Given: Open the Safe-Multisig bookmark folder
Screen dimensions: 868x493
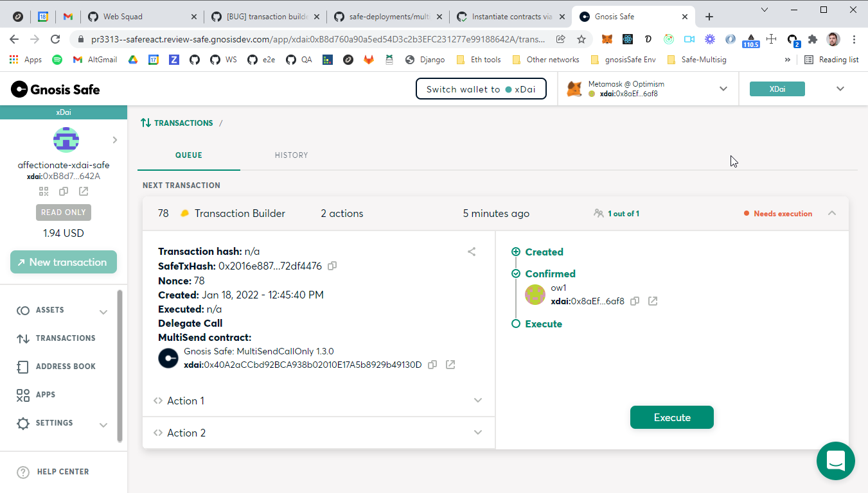Looking at the screenshot, I should 697,60.
